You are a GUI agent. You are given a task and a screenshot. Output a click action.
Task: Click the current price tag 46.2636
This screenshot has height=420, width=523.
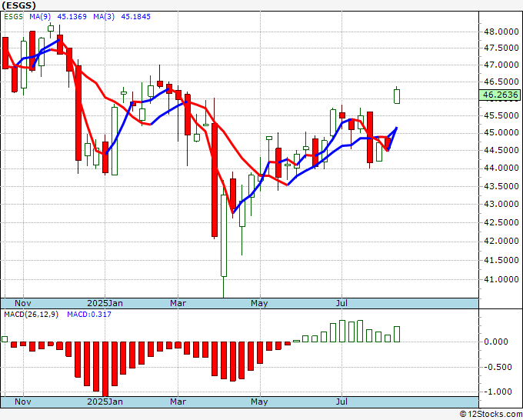499,95
